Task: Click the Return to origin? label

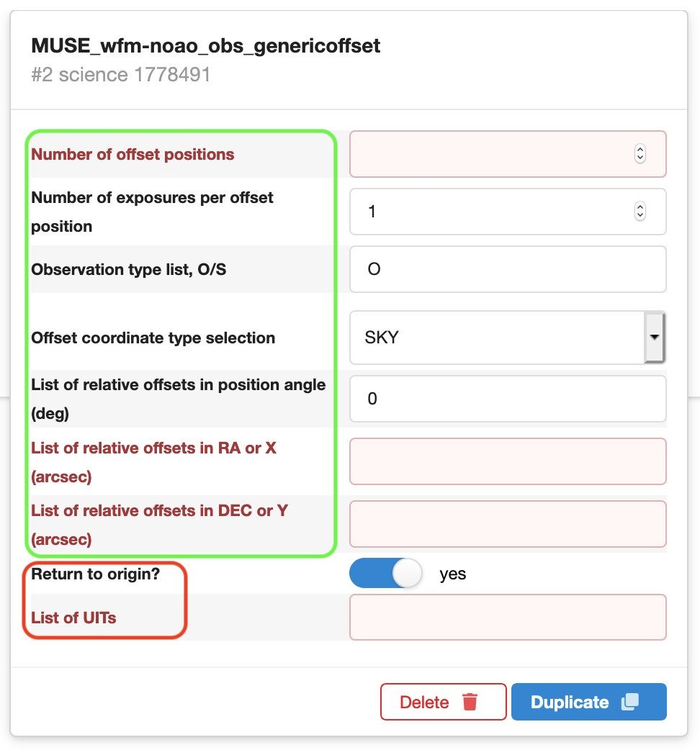Action: click(95, 574)
